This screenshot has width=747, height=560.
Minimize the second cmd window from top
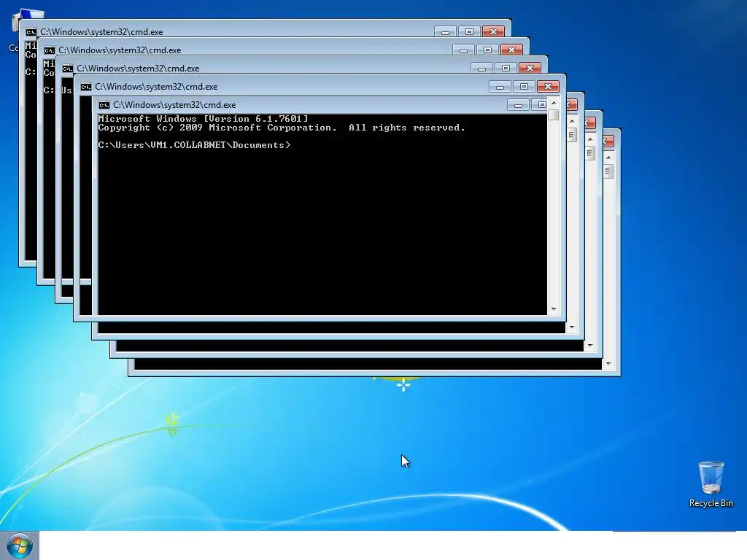pos(463,50)
